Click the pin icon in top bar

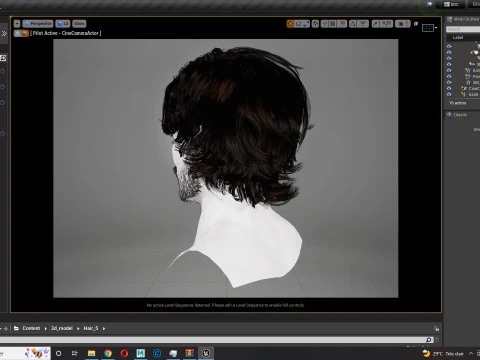(430, 4)
